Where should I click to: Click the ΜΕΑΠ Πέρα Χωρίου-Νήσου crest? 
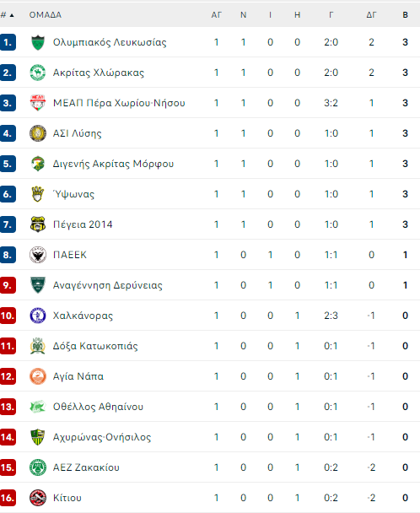(x=38, y=103)
